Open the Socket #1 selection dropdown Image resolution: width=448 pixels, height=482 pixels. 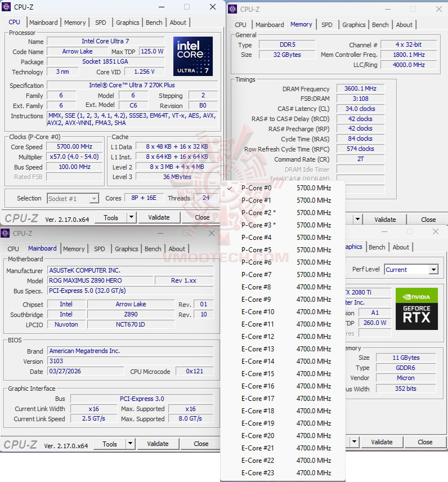[x=73, y=199]
